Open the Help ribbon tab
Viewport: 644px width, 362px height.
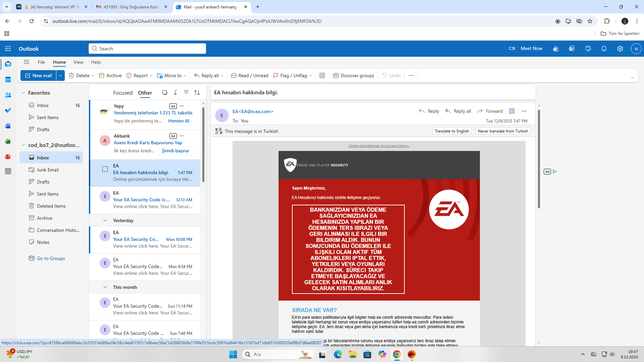[96, 62]
